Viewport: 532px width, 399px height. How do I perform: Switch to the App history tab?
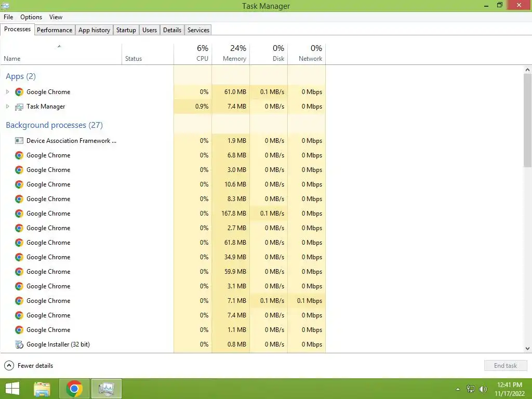95,30
